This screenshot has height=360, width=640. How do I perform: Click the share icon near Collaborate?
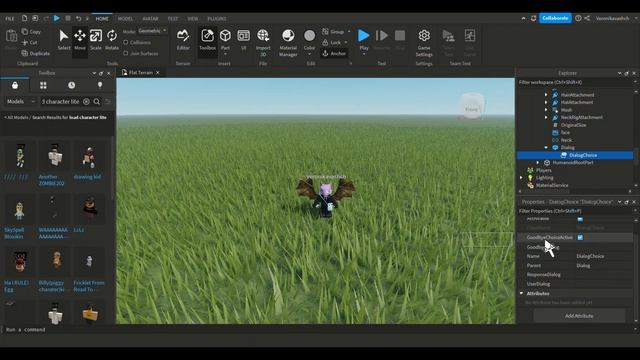tap(587, 18)
